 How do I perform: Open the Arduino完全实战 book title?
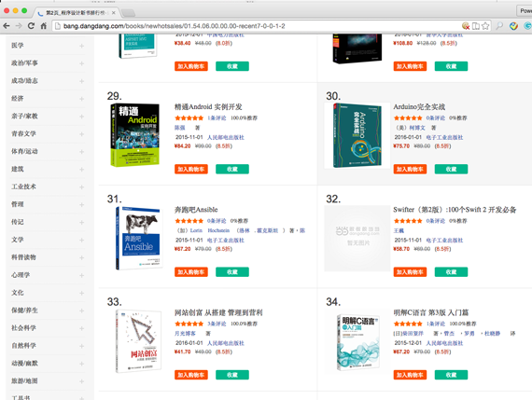(419, 107)
